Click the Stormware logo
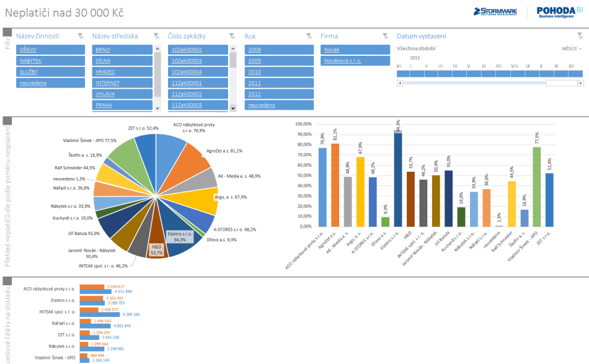589x364 pixels. pos(495,12)
